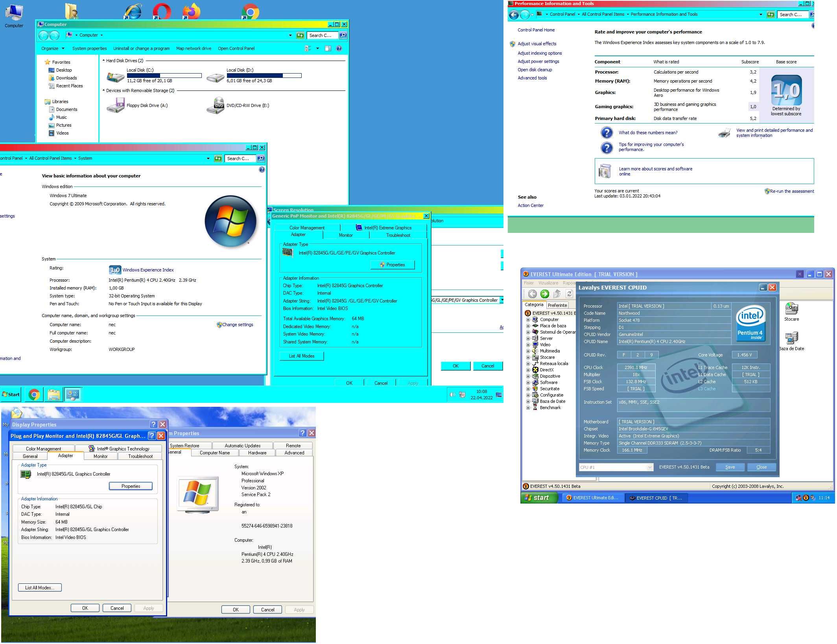Switch to Color Management tab in Windows 7 dialog
837x644 pixels.
[x=307, y=228]
